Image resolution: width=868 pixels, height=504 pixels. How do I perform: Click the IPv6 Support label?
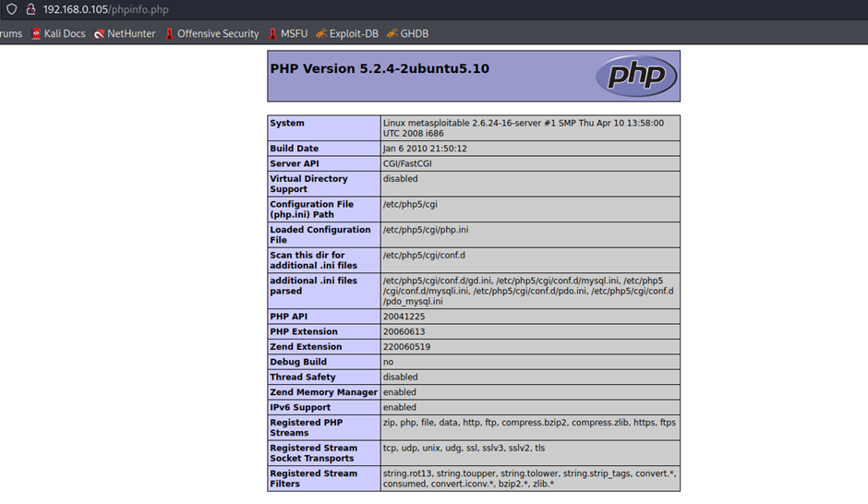pyautogui.click(x=300, y=407)
